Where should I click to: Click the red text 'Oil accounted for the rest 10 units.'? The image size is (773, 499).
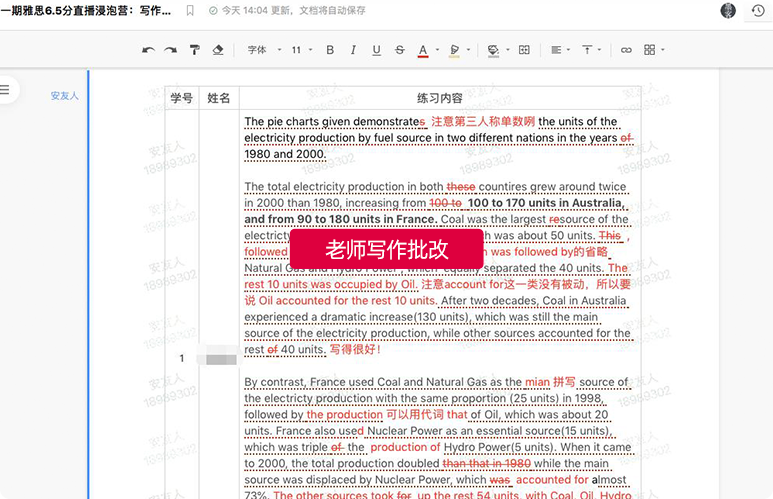coord(348,300)
